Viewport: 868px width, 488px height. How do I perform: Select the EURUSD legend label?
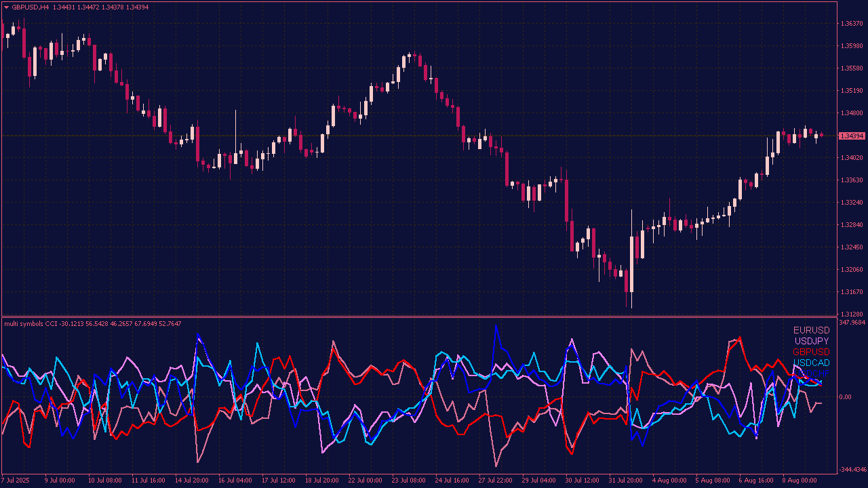click(x=811, y=330)
